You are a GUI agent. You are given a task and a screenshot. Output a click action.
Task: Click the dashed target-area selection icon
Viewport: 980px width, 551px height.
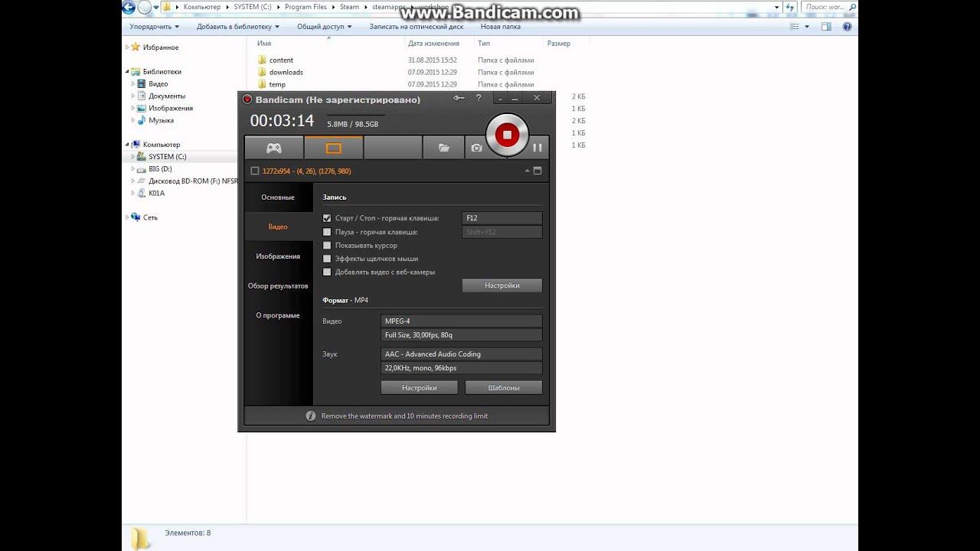coord(255,171)
